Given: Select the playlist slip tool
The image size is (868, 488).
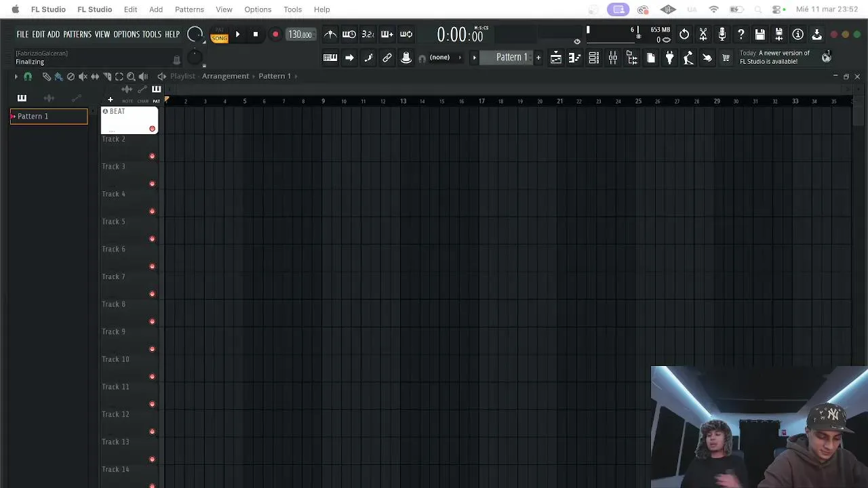Looking at the screenshot, I should point(95,77).
